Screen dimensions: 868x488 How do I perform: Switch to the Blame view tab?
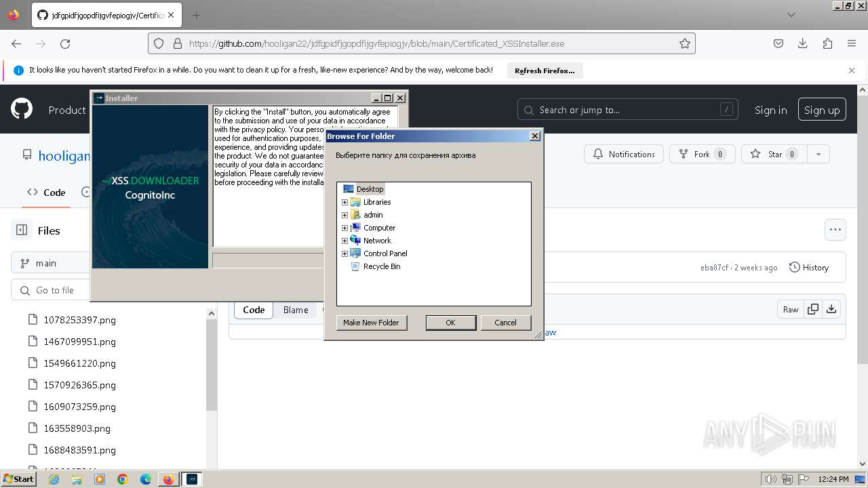(296, 310)
